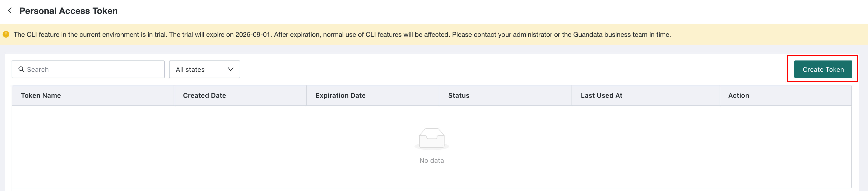Click the No data label

tap(432, 161)
